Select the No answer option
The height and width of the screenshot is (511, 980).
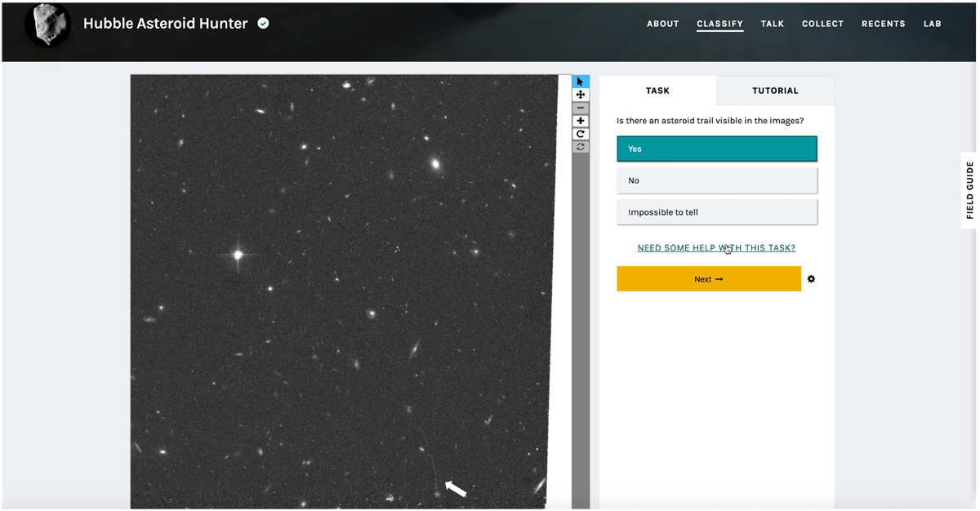[x=716, y=180]
